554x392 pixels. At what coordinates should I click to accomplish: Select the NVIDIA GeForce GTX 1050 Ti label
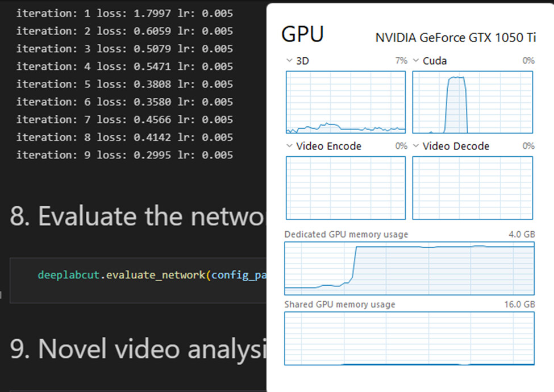point(456,37)
